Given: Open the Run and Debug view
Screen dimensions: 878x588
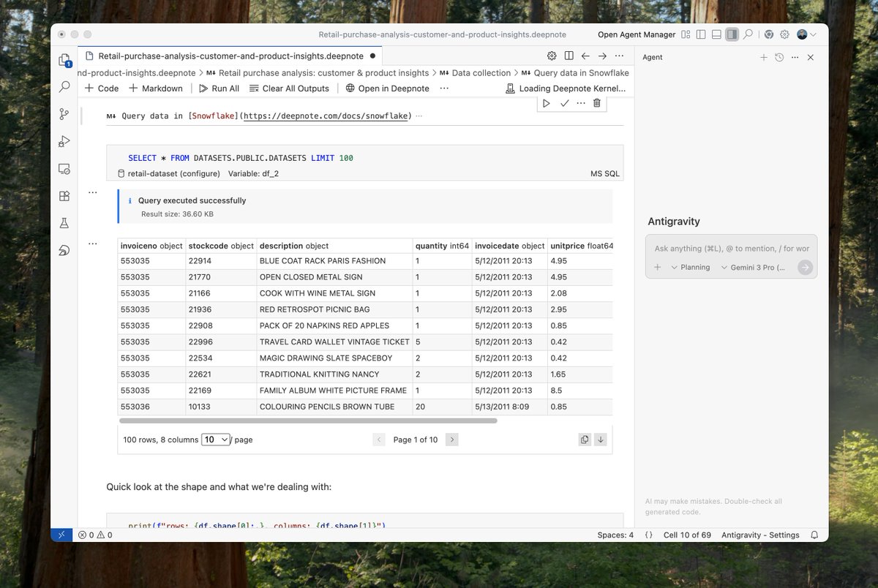Looking at the screenshot, I should (64, 141).
